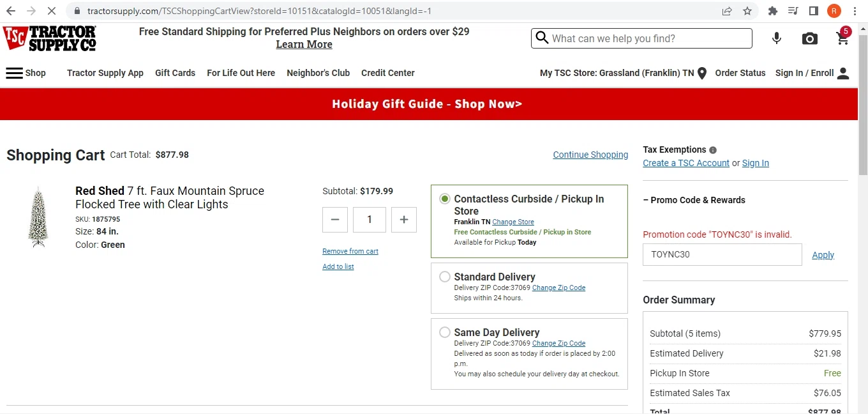Decrease quantity with the minus button
Image resolution: width=868 pixels, height=414 pixels.
pyautogui.click(x=335, y=220)
